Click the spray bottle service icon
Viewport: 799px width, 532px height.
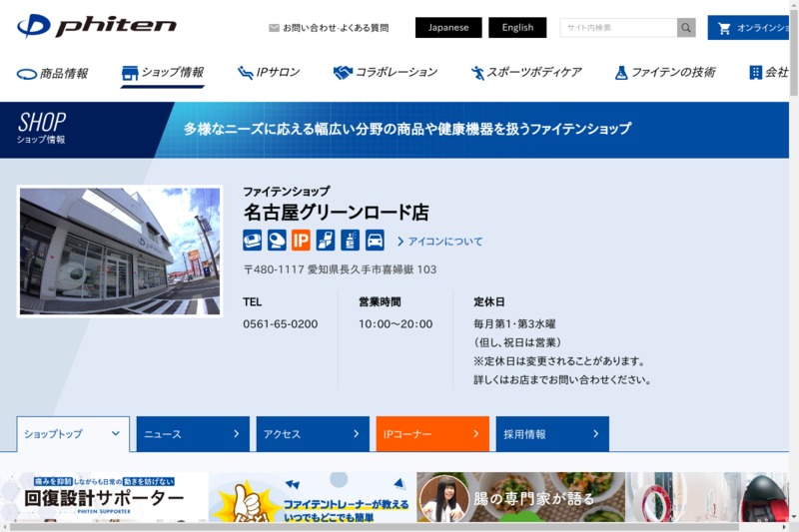pos(351,241)
